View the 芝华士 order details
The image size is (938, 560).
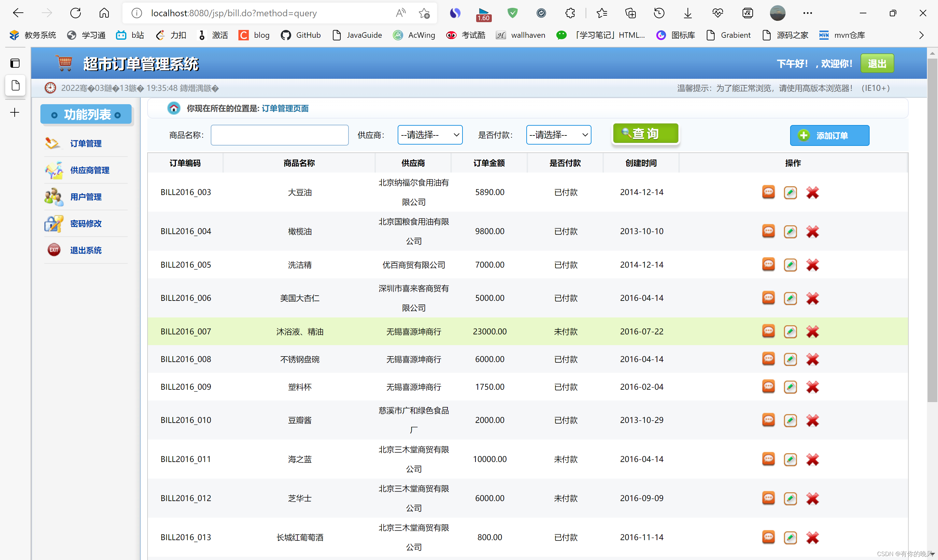tap(768, 498)
